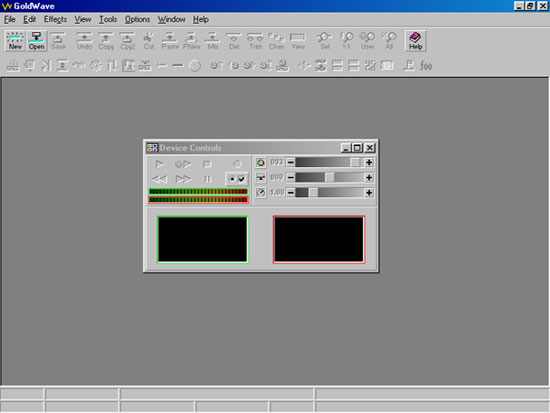Click the Stop button in Device Controls

pyautogui.click(x=207, y=164)
